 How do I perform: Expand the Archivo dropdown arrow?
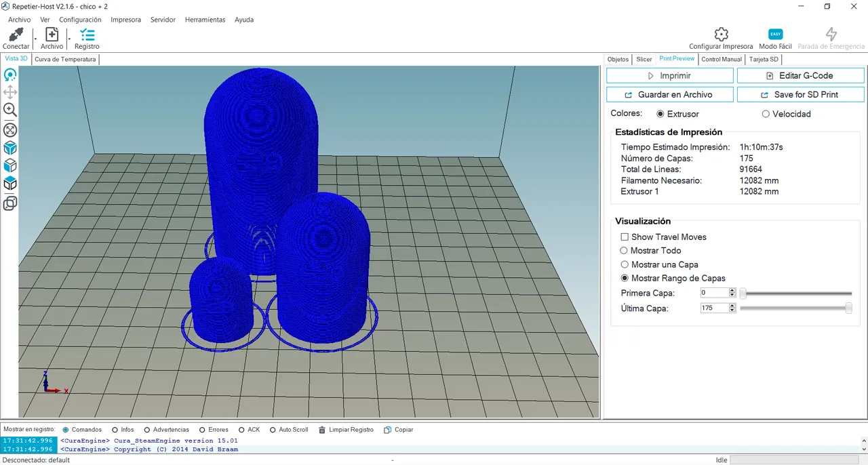tap(68, 39)
